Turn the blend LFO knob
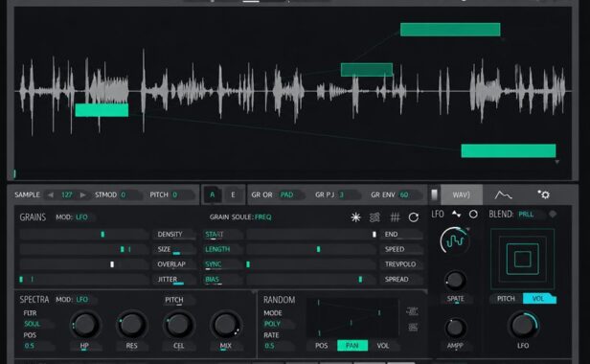Image resolution: width=590 pixels, height=364 pixels. tap(523, 326)
